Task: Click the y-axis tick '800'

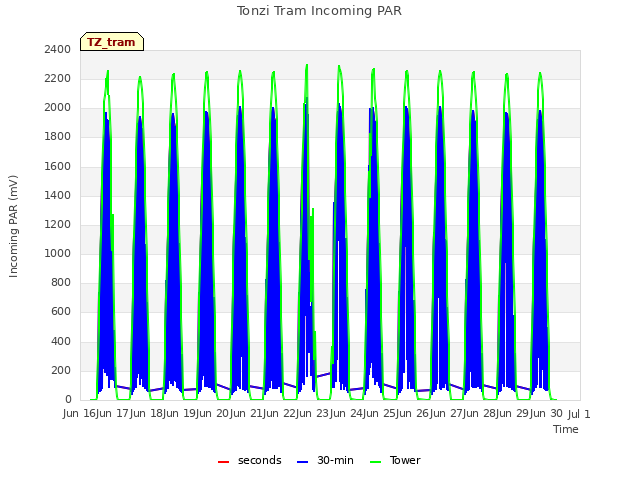Action: pyautogui.click(x=61, y=282)
